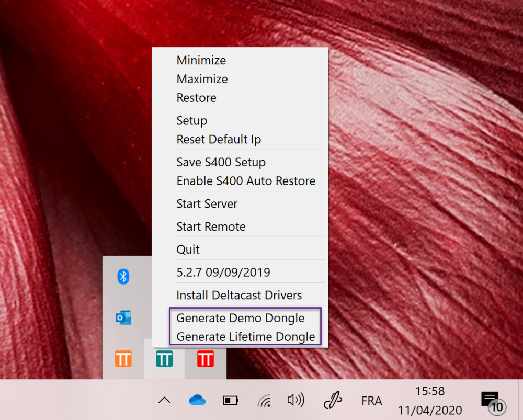Save the S400 Setup
The height and width of the screenshot is (420, 523).
pyautogui.click(x=221, y=162)
